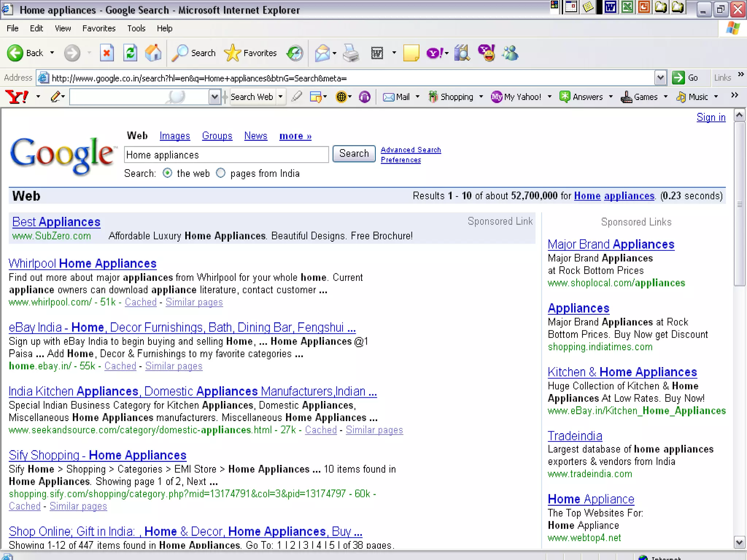Screen dimensions: 747x560
Task: Select the "pages from India" radio button
Action: (221, 173)
